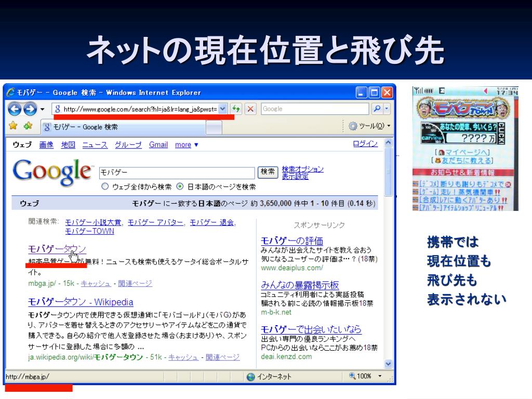Select the モバゲー - Google 検索 tab
This screenshot has height=399, width=532.
click(123, 127)
